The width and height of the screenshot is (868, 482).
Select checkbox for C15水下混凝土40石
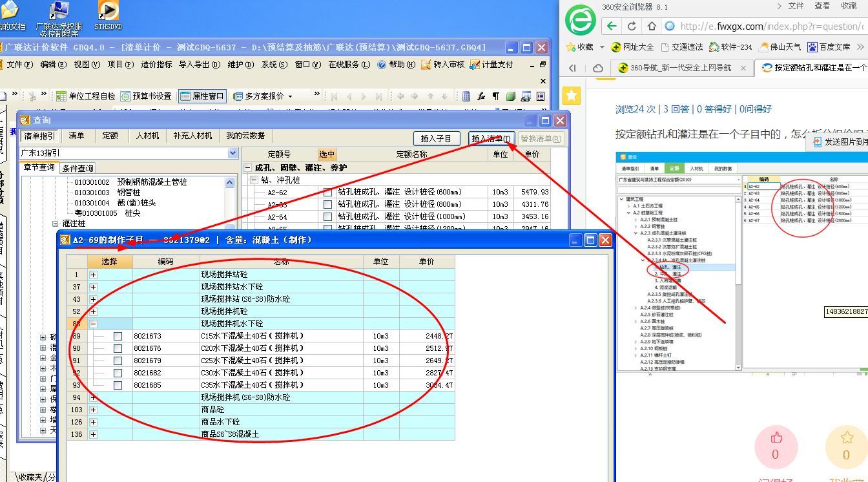point(118,336)
